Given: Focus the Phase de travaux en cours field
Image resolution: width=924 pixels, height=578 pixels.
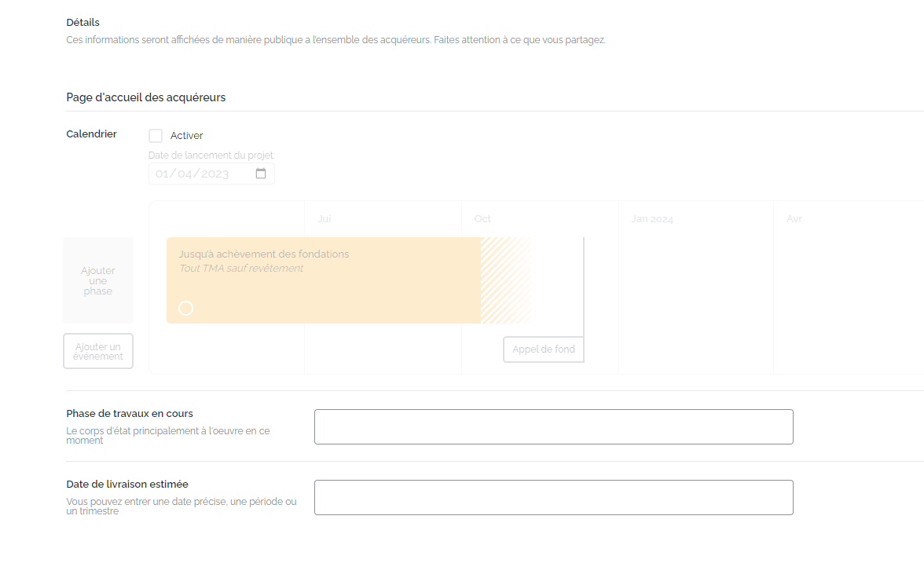Looking at the screenshot, I should 553,426.
